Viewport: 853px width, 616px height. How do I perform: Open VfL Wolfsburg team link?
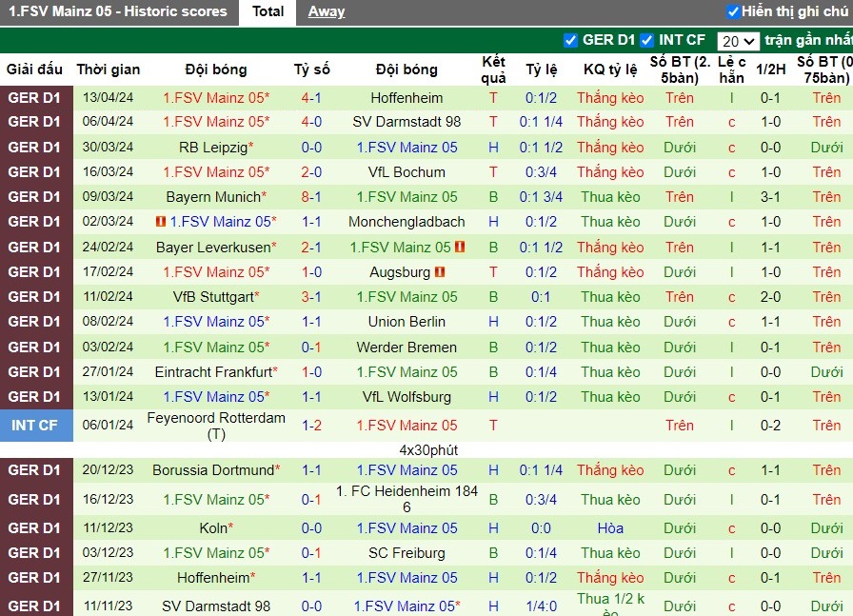tap(407, 397)
